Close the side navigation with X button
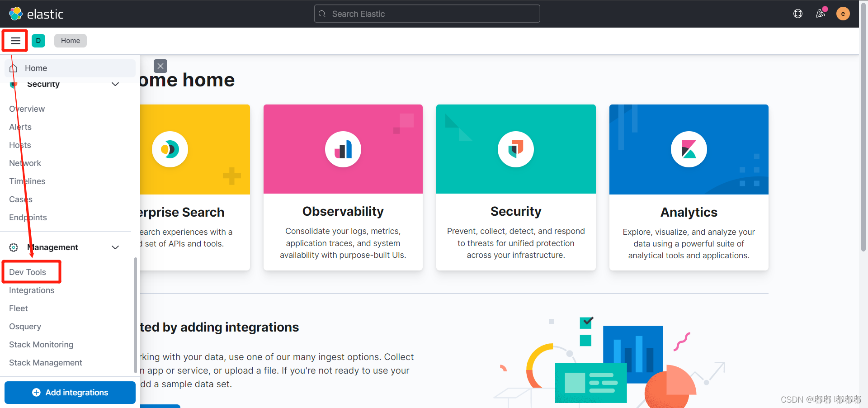This screenshot has width=868, height=408. [160, 66]
